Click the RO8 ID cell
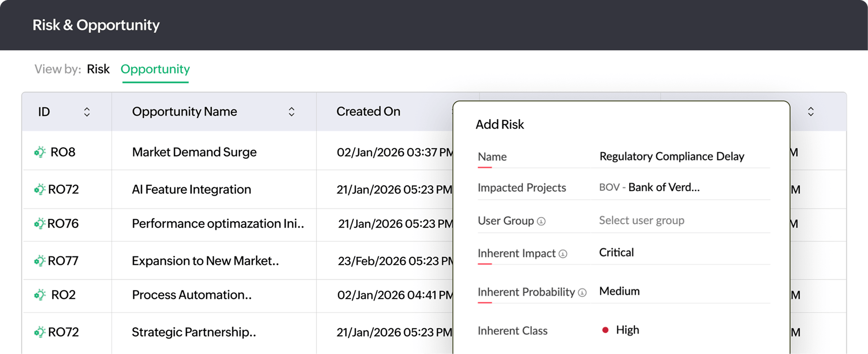Image resolution: width=868 pixels, height=354 pixels. point(63,152)
